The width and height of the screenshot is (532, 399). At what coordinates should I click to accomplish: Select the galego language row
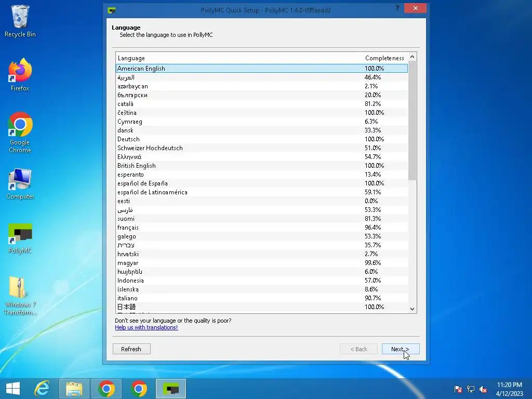[262, 236]
